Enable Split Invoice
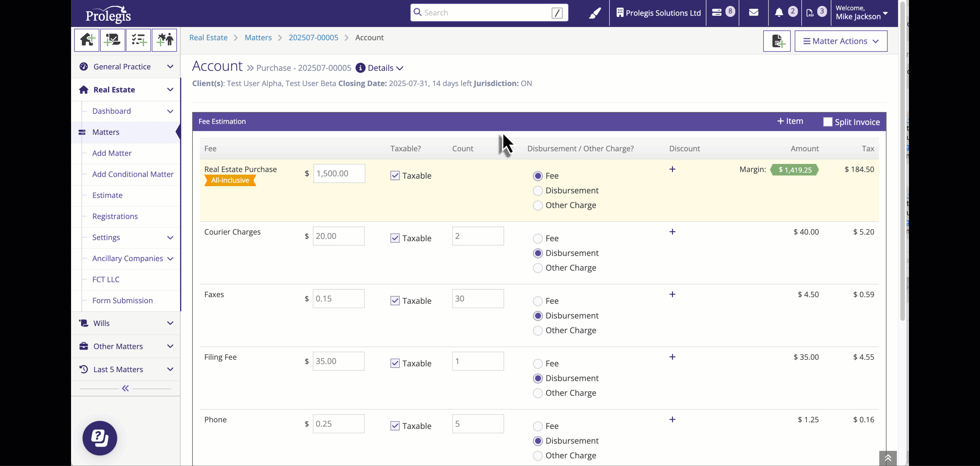The image size is (980, 466). 828,122
